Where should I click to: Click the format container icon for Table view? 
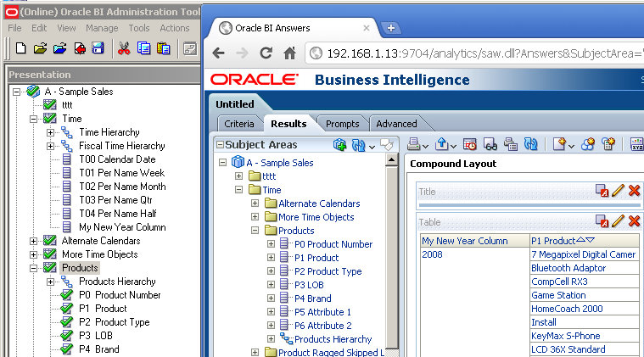[x=602, y=220]
